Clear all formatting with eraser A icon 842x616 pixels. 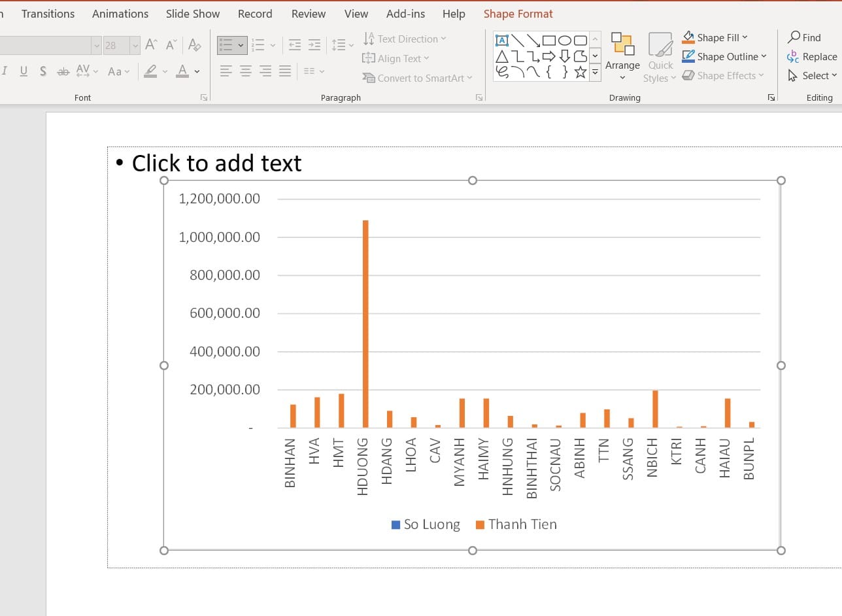click(194, 44)
